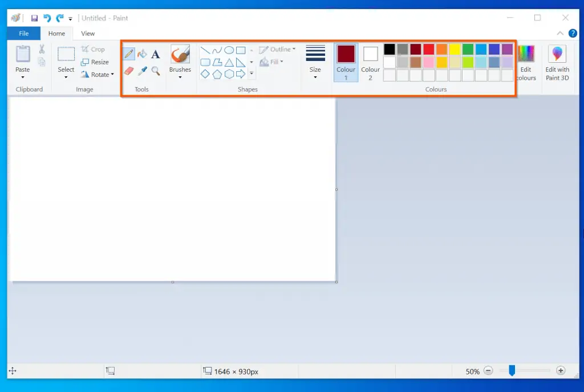Choose the Colour picker eyedropper tool

(141, 70)
